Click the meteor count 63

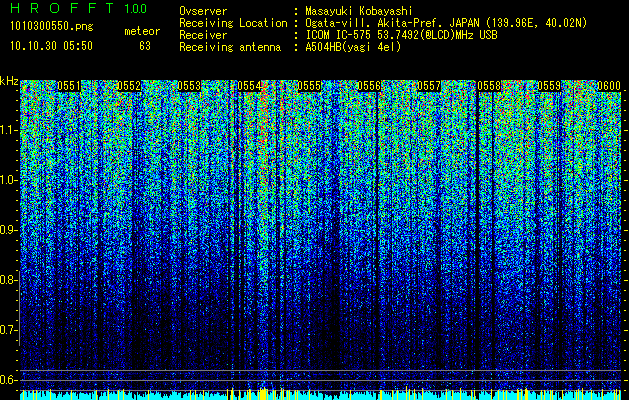point(145,46)
